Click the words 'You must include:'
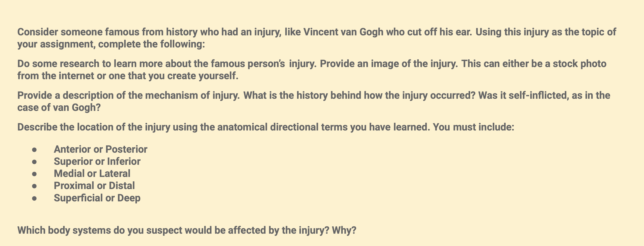The width and height of the screenshot is (644, 246). 473,127
